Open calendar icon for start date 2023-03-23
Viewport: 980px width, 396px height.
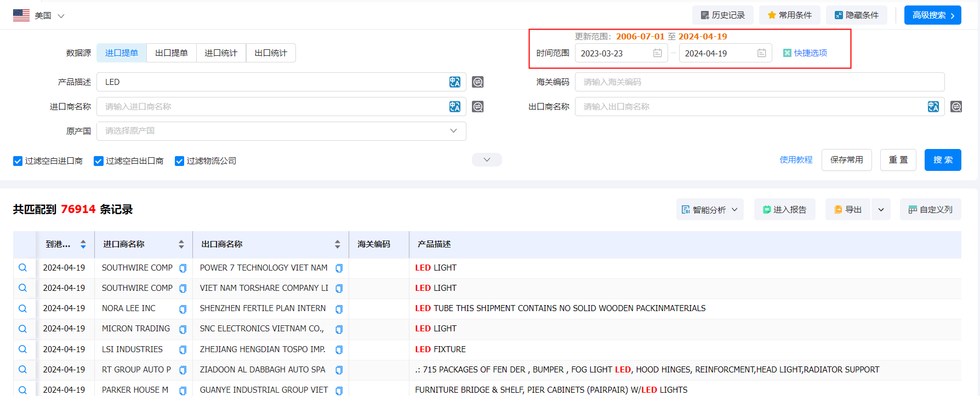click(x=658, y=53)
